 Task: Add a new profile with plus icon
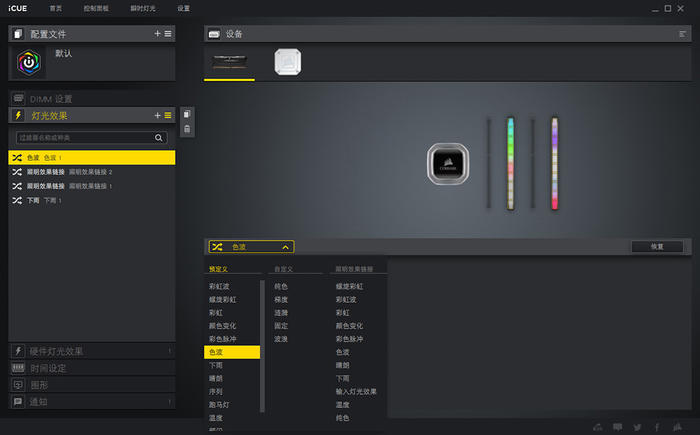pyautogui.click(x=157, y=33)
